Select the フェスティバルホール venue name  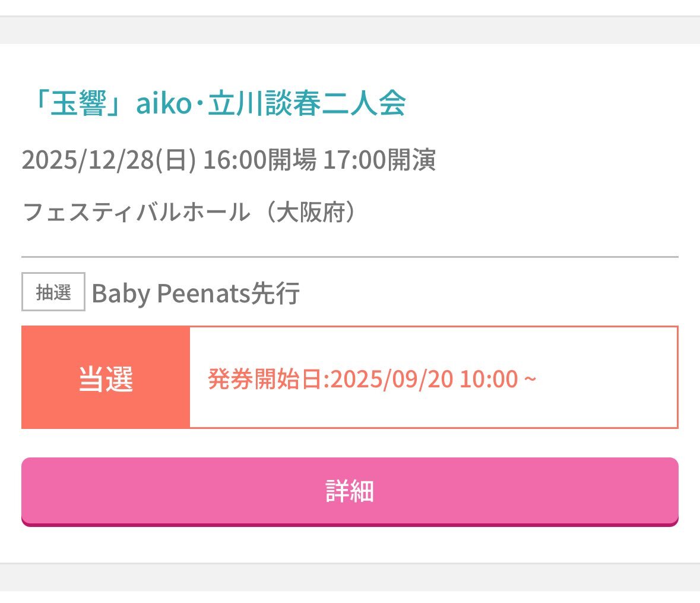coord(136,211)
